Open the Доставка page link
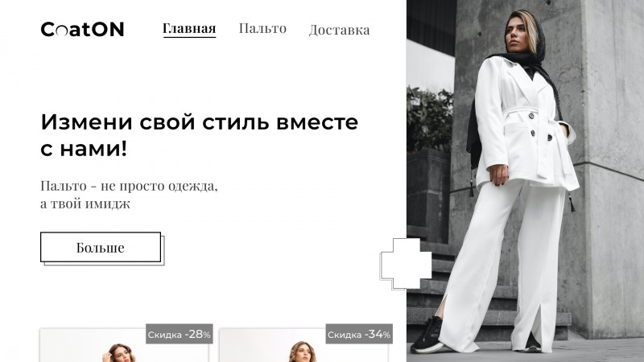 tap(339, 30)
